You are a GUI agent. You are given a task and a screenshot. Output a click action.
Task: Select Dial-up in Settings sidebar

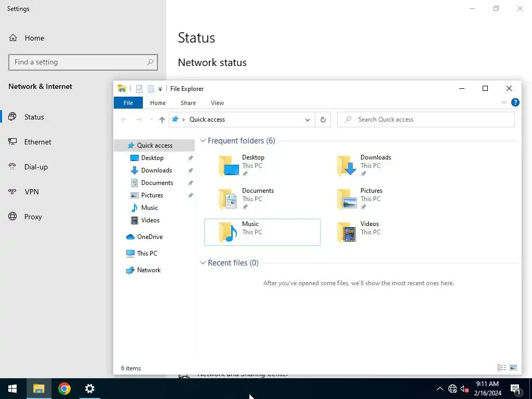click(28, 167)
